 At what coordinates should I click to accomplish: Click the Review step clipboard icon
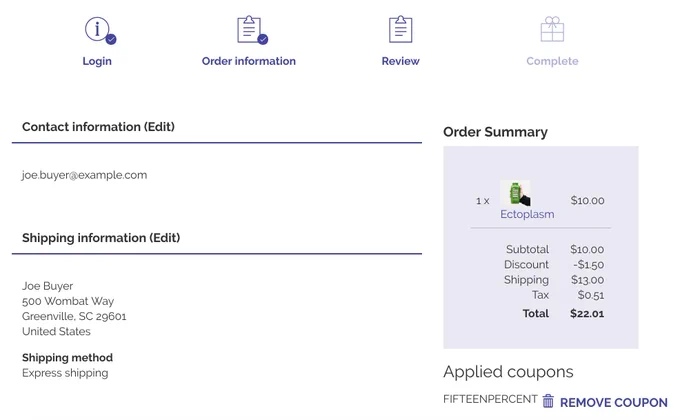[401, 30]
